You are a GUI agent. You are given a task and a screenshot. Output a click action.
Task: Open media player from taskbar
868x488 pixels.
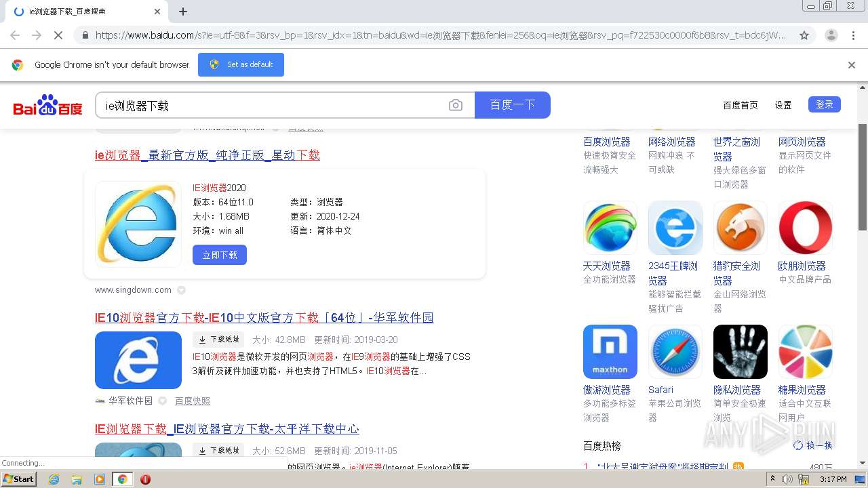pyautogui.click(x=100, y=479)
